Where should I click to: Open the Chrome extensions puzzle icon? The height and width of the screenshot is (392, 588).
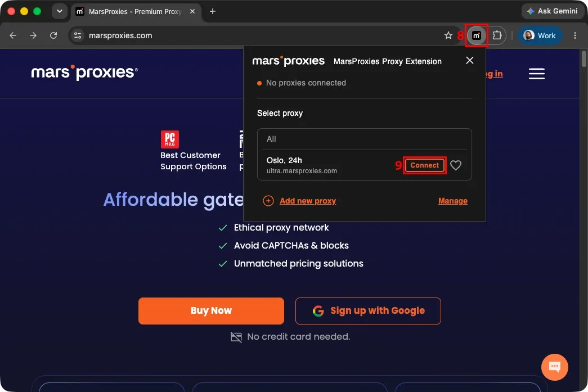click(497, 35)
